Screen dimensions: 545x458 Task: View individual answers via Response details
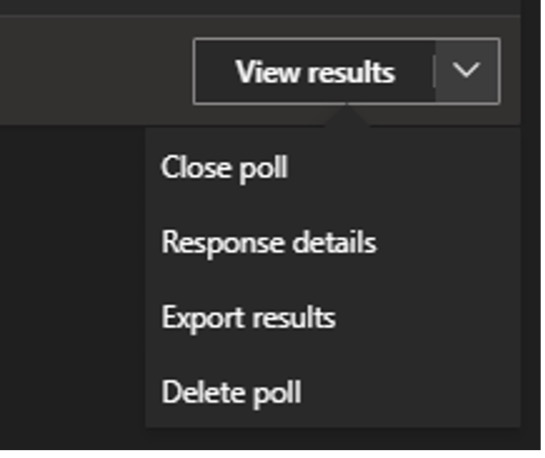point(333,242)
